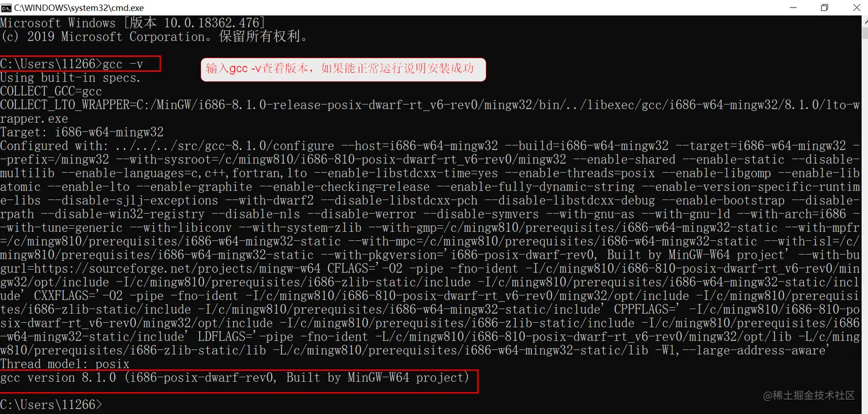
Task: Click the 2019 Microsoft Corporation copyright line
Action: click(155, 37)
